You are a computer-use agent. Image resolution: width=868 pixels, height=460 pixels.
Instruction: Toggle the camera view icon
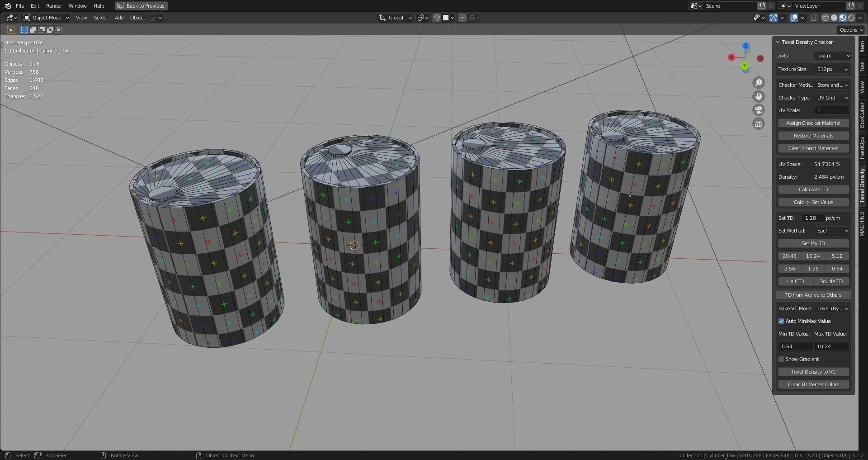[759, 109]
